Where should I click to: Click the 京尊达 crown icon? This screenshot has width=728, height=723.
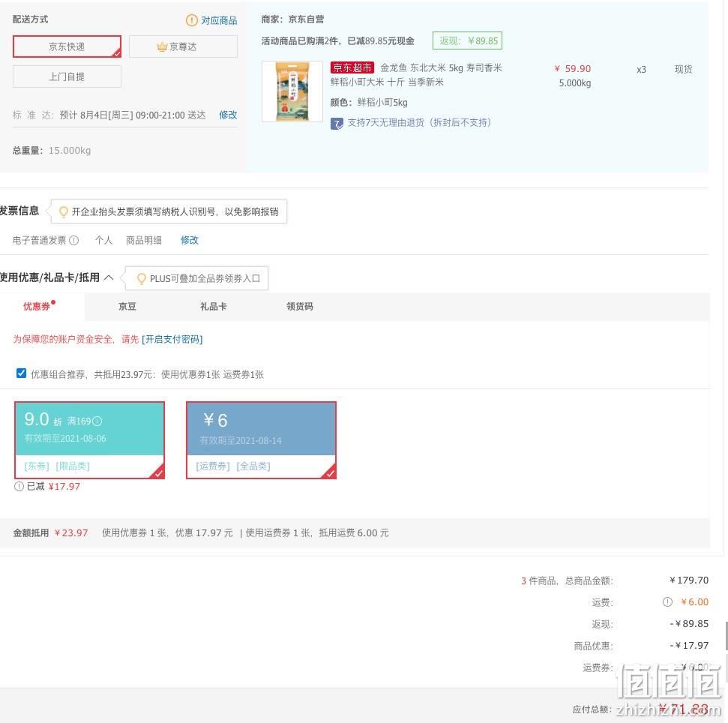[x=162, y=46]
